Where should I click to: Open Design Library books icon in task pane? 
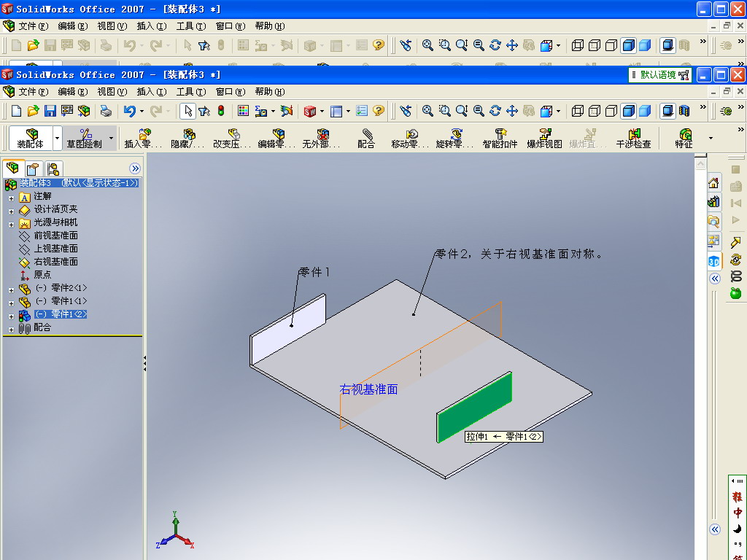coord(713,202)
